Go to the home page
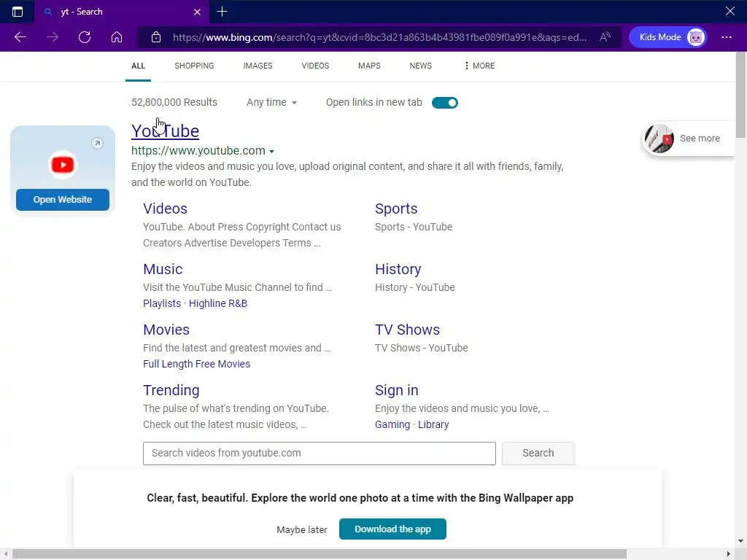Viewport: 747px width, 560px height. pos(117,37)
